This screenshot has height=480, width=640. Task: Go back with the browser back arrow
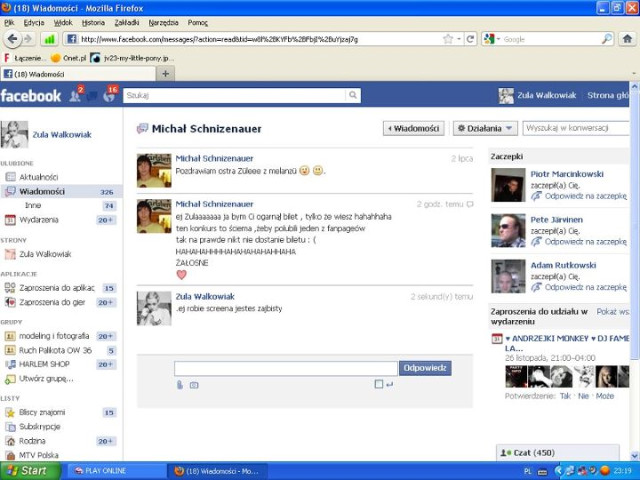[x=12, y=39]
